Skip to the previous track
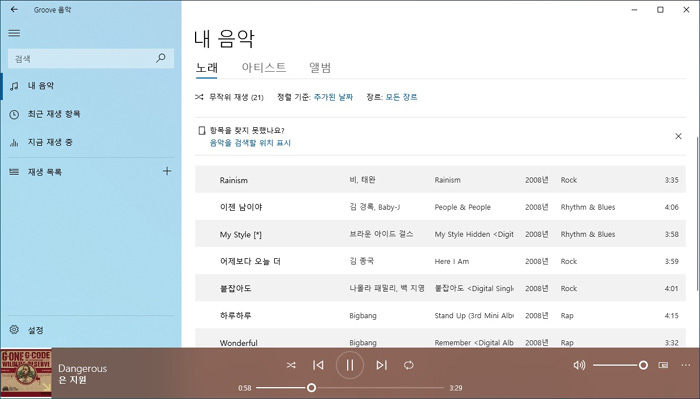Screen dimensions: 700x399 318,366
